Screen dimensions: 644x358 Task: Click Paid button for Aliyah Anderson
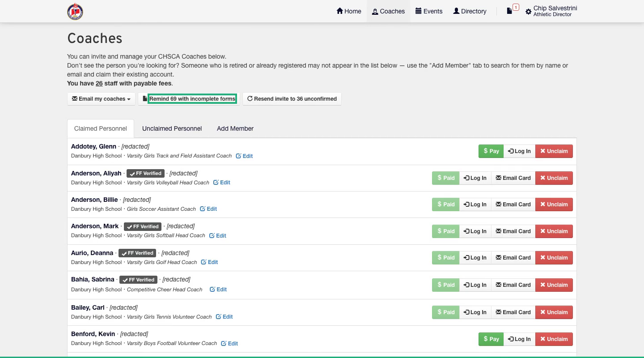point(445,178)
